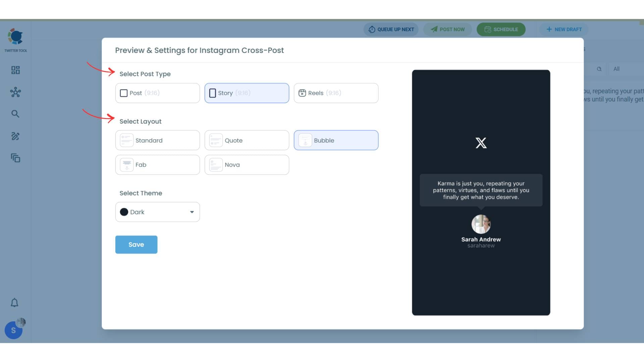Select the network hub icon in sidebar
Screen dimensions: 644x362
click(x=15, y=92)
